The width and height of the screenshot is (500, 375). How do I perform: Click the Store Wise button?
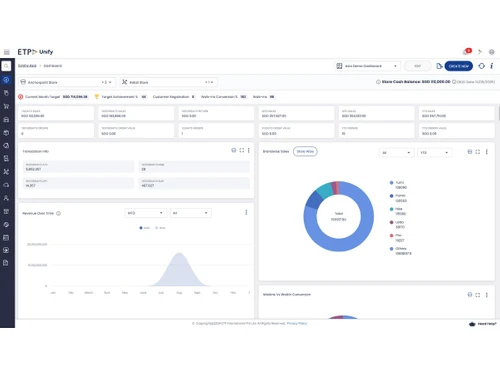[305, 151]
